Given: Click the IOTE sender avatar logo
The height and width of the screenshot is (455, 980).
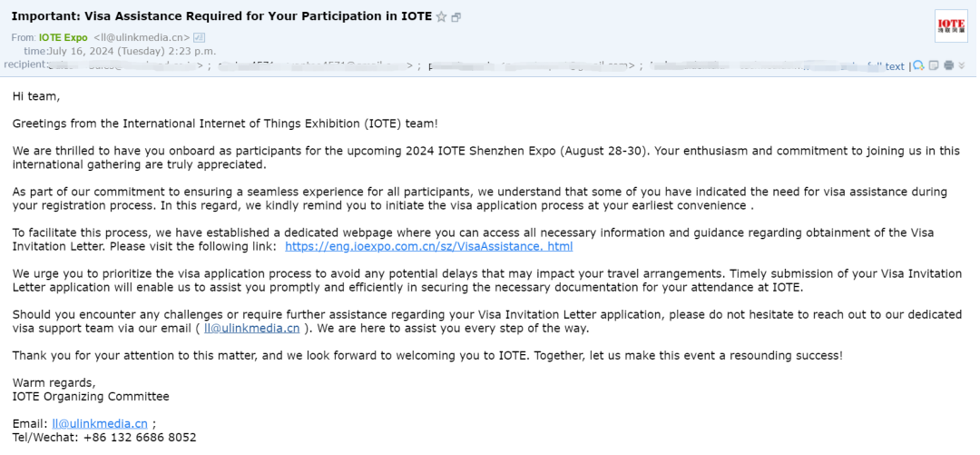Looking at the screenshot, I should 951,25.
